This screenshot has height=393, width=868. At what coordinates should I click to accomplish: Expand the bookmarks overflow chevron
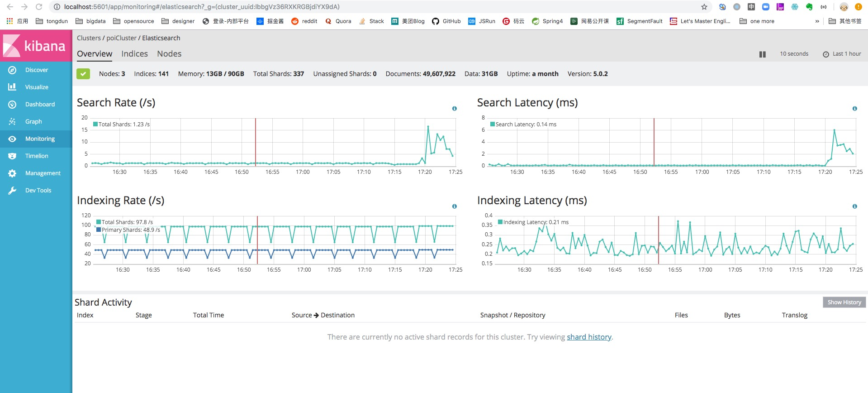click(x=817, y=21)
